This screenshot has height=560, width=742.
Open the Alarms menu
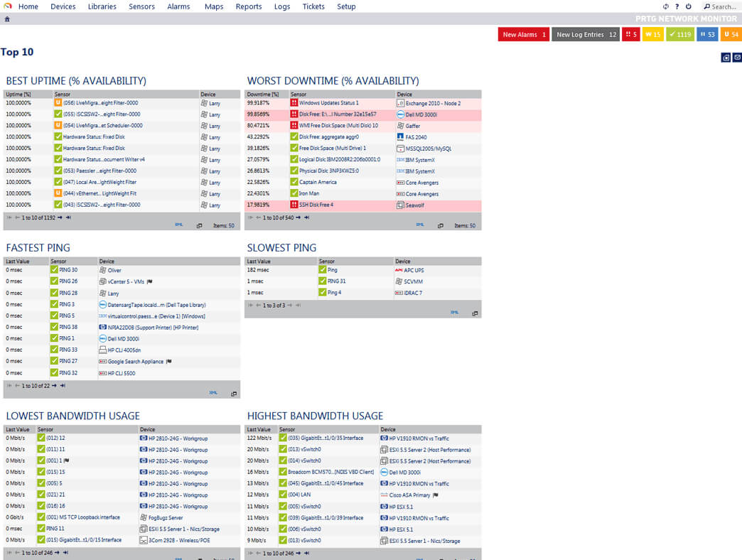click(178, 6)
